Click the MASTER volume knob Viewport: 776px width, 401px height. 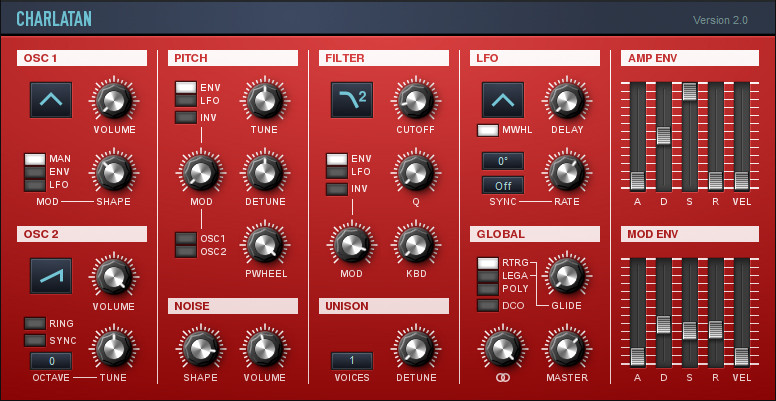pos(566,349)
